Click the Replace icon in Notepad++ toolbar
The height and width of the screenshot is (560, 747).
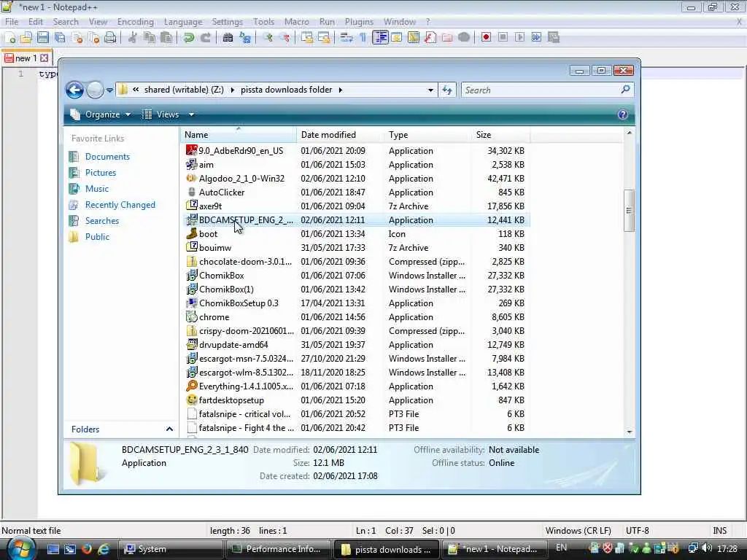point(245,38)
